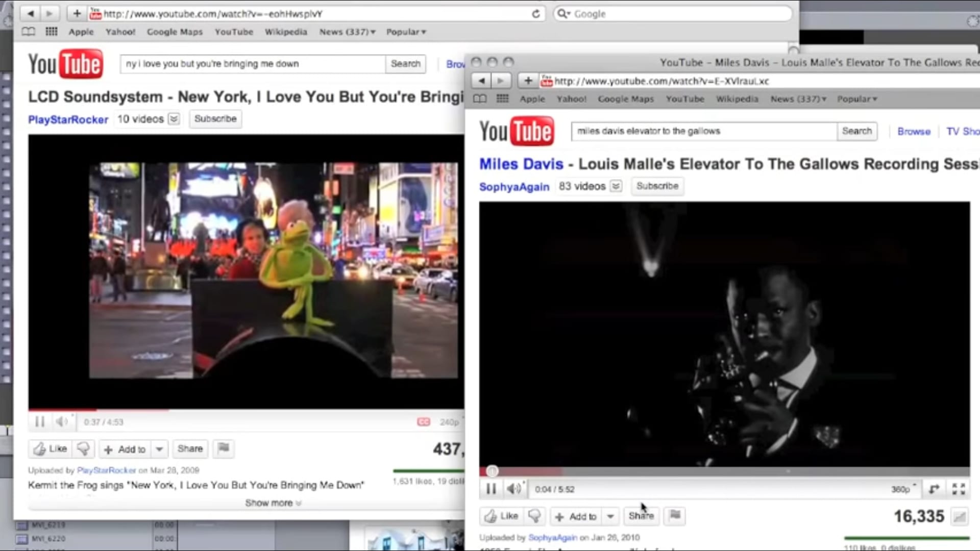Open bookmarks book icon in left Safari window
This screenshot has width=980, height=551.
click(x=29, y=32)
